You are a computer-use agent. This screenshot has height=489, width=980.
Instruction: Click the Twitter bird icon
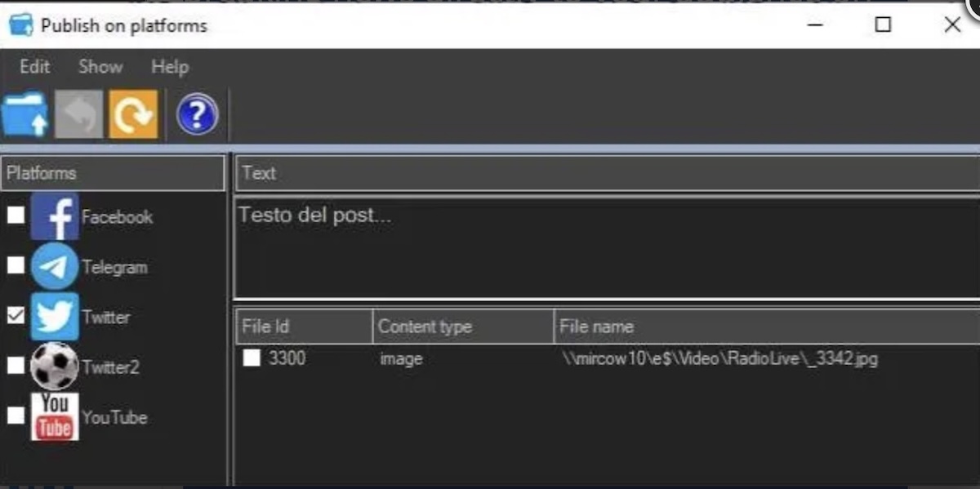[55, 317]
